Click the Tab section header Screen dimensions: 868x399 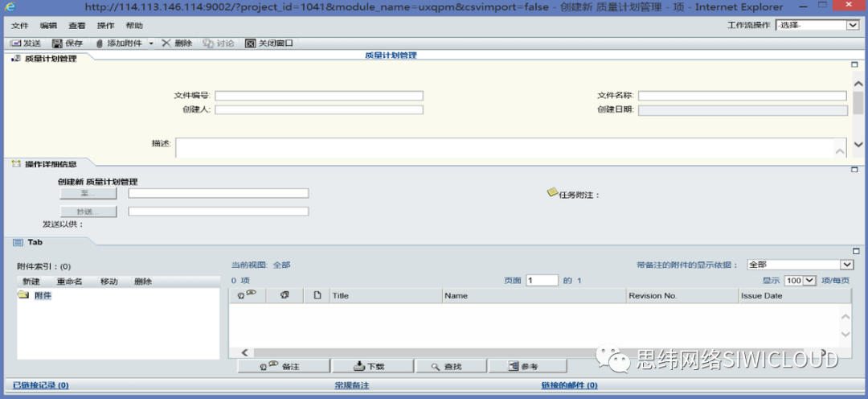click(28, 242)
